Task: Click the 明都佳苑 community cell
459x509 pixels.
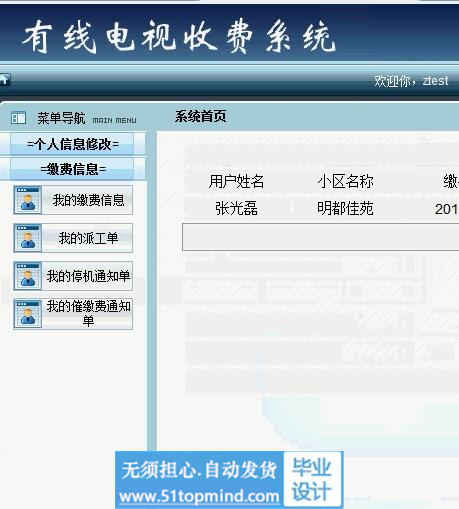Action: 345,209
